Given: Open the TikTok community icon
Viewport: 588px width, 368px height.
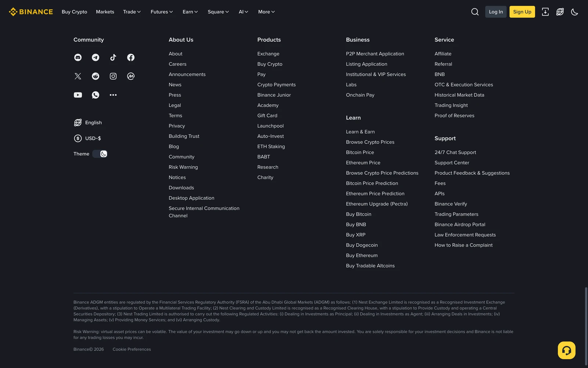Looking at the screenshot, I should coord(113,57).
